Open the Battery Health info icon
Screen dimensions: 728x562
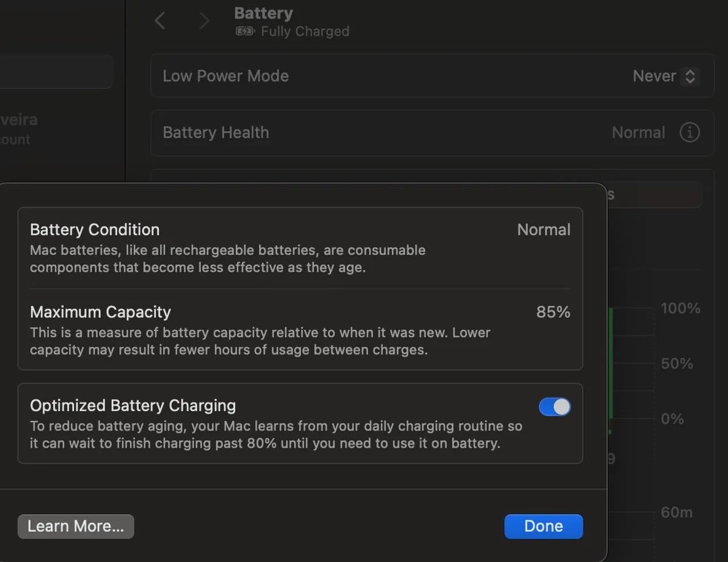point(689,133)
